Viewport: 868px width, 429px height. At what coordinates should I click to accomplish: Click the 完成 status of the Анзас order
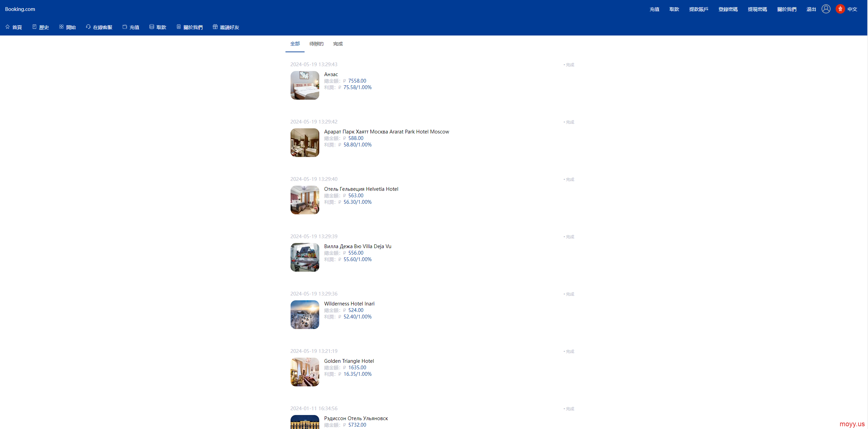coord(570,65)
